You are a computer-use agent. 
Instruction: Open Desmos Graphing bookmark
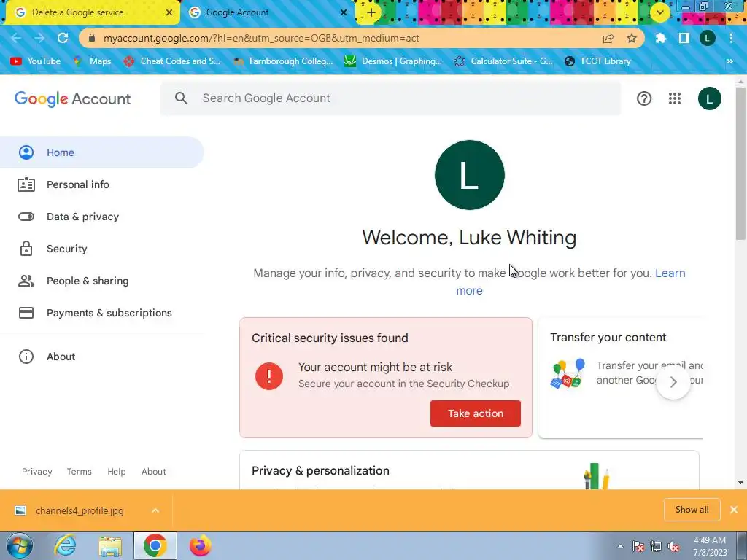tap(393, 61)
